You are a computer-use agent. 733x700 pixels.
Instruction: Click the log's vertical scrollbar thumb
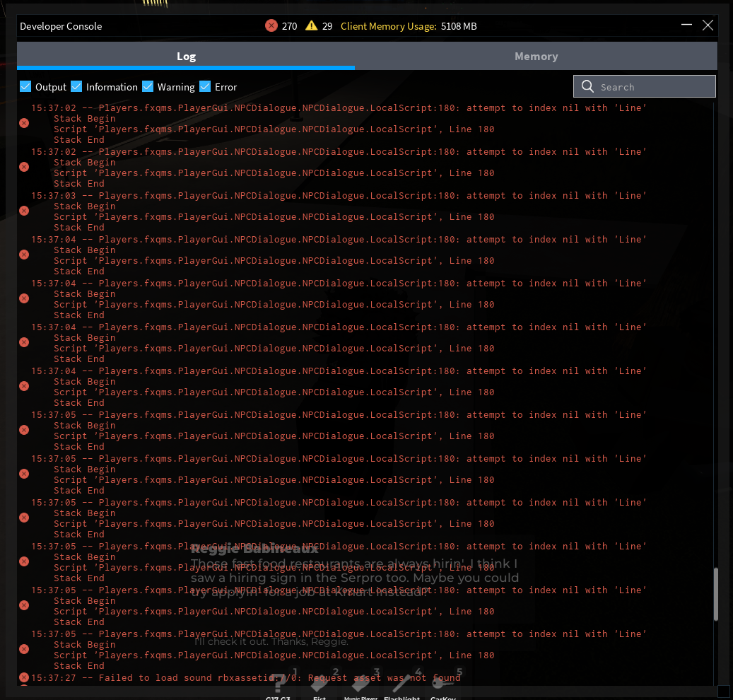coord(716,594)
